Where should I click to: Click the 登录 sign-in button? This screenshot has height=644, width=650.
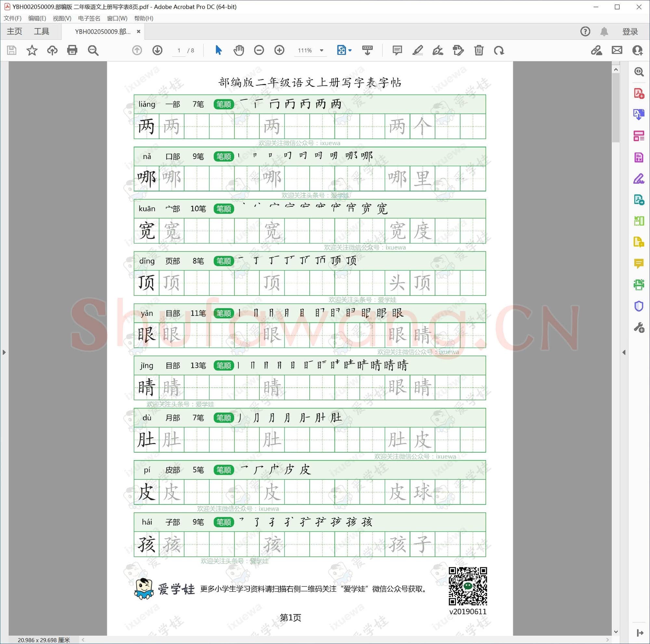tap(630, 31)
